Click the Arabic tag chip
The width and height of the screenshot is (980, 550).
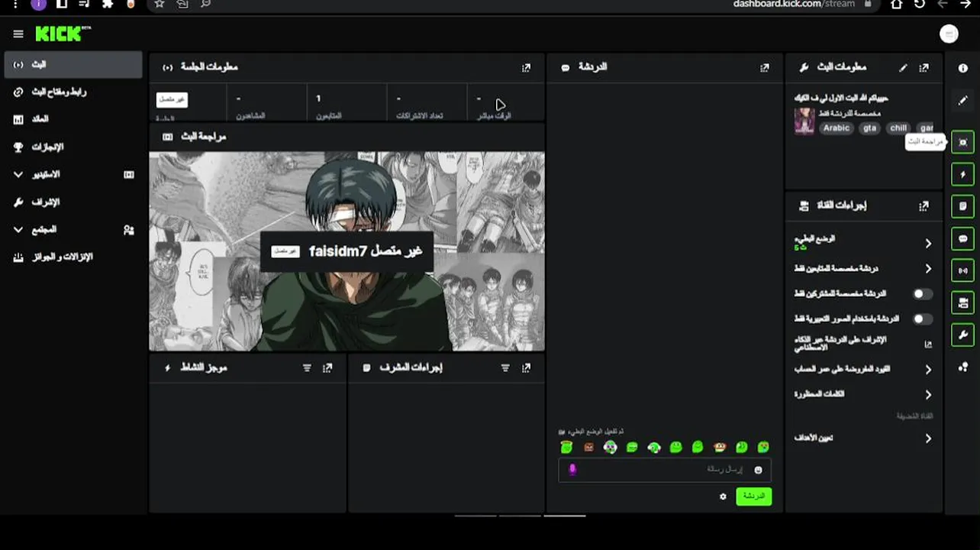836,128
